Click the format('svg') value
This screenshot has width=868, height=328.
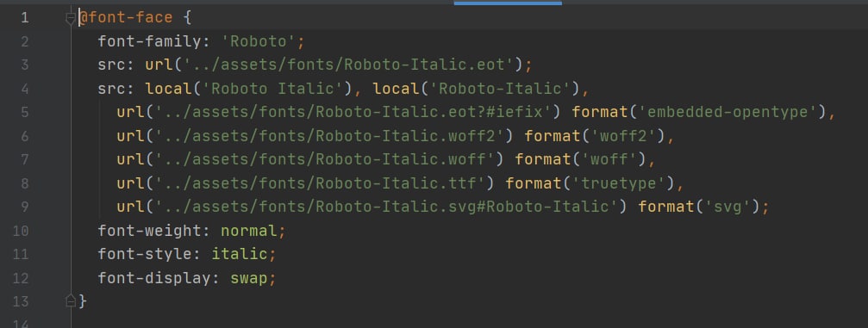(699, 207)
